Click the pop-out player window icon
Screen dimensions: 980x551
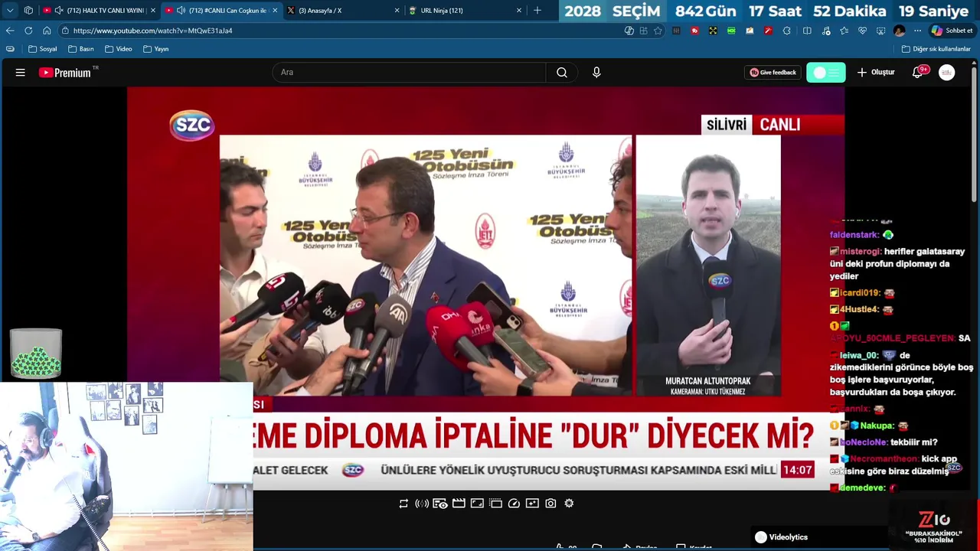[495, 504]
